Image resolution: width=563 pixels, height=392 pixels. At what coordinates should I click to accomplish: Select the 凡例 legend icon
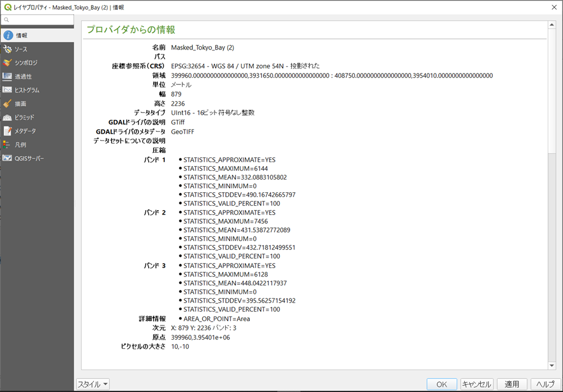tap(7, 144)
